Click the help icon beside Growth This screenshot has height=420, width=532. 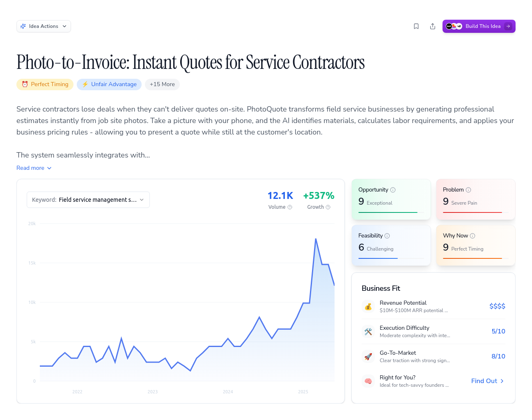pos(328,207)
